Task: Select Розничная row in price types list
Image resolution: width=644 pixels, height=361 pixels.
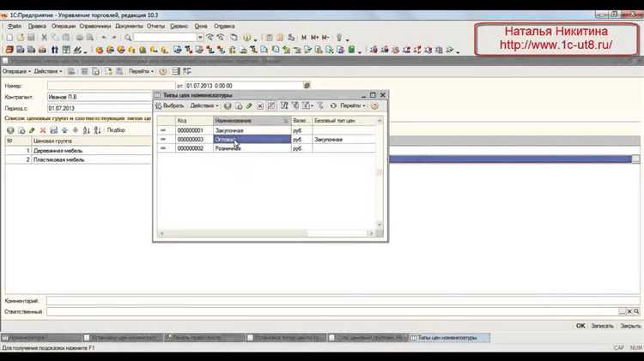Action: pyautogui.click(x=266, y=148)
